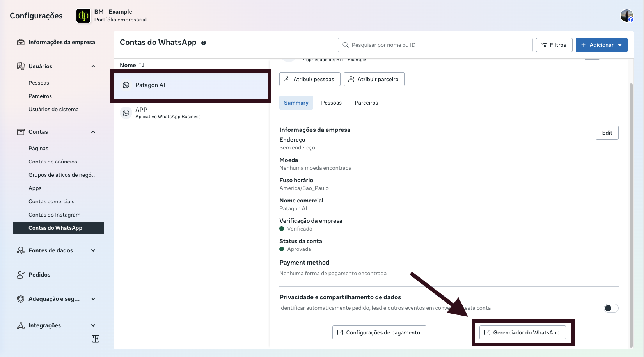This screenshot has height=357, width=644.
Task: Open the profile avatar in top right
Action: click(x=626, y=16)
